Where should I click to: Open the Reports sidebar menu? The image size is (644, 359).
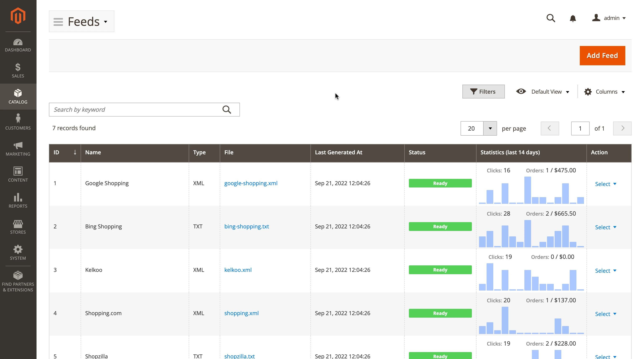[x=18, y=200]
